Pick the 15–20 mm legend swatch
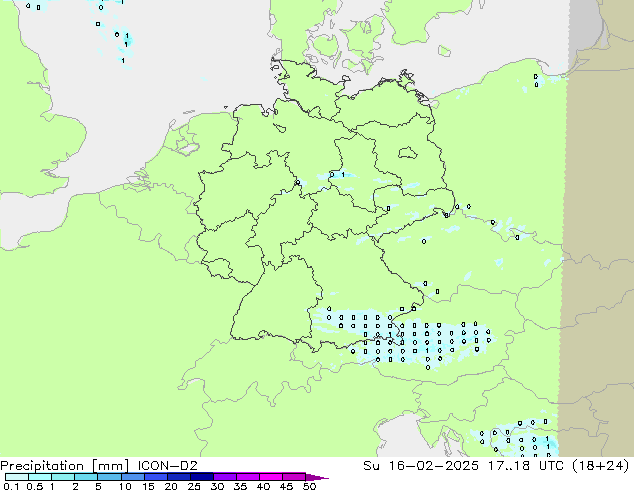 [155, 477]
